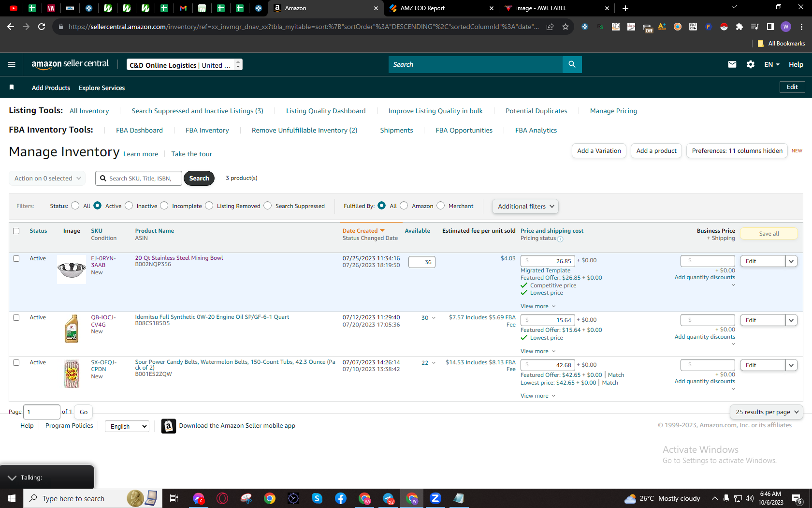Click the pricing status info icon
The height and width of the screenshot is (508, 812).
560,239
